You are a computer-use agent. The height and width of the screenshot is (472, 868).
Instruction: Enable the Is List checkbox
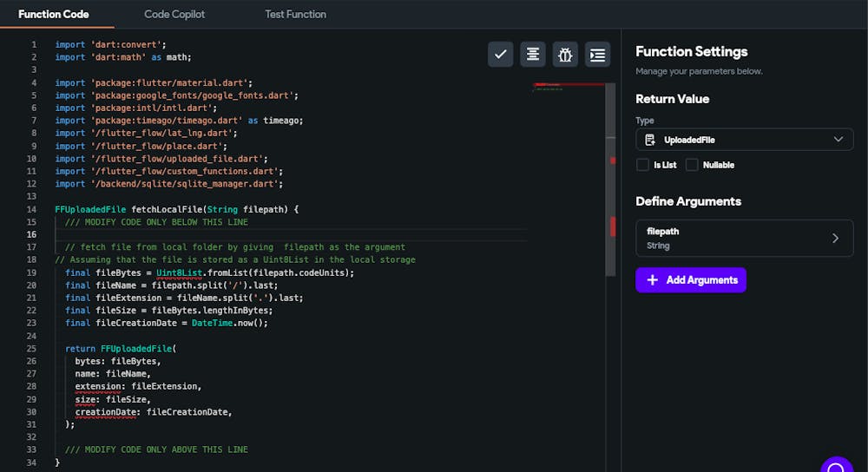pos(642,165)
